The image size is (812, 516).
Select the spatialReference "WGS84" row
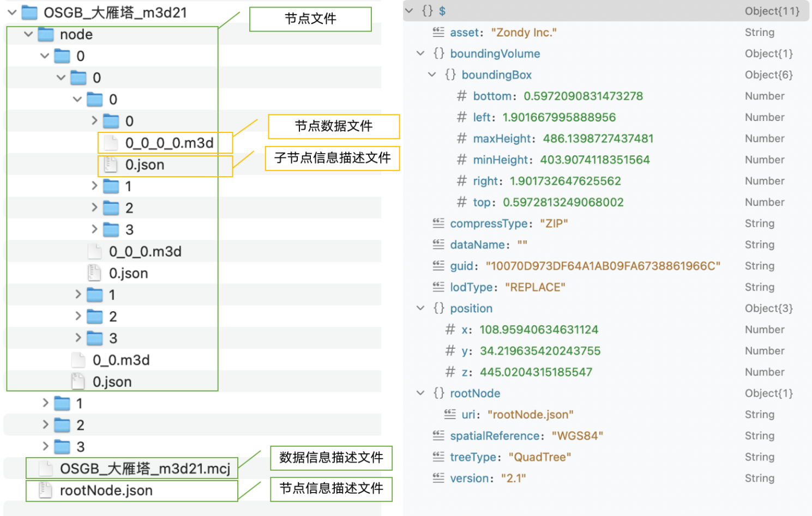526,436
